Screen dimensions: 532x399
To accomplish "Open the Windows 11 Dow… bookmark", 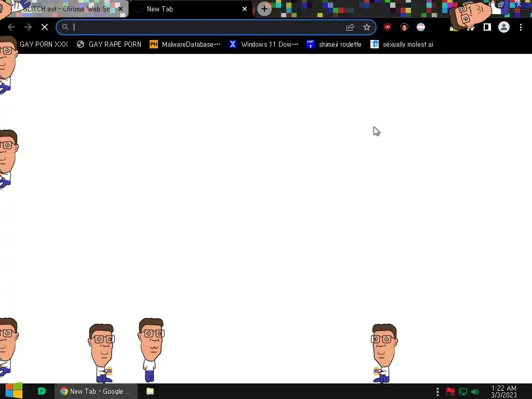I will pyautogui.click(x=263, y=45).
